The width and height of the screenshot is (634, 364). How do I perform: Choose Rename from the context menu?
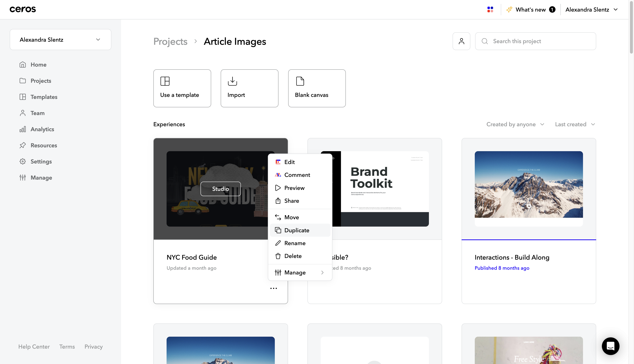300,243
